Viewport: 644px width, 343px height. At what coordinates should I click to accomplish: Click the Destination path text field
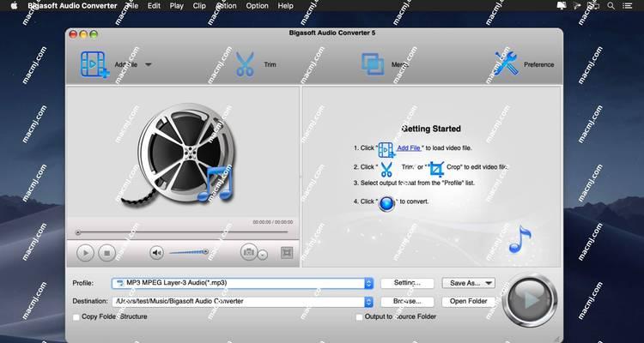click(x=238, y=302)
